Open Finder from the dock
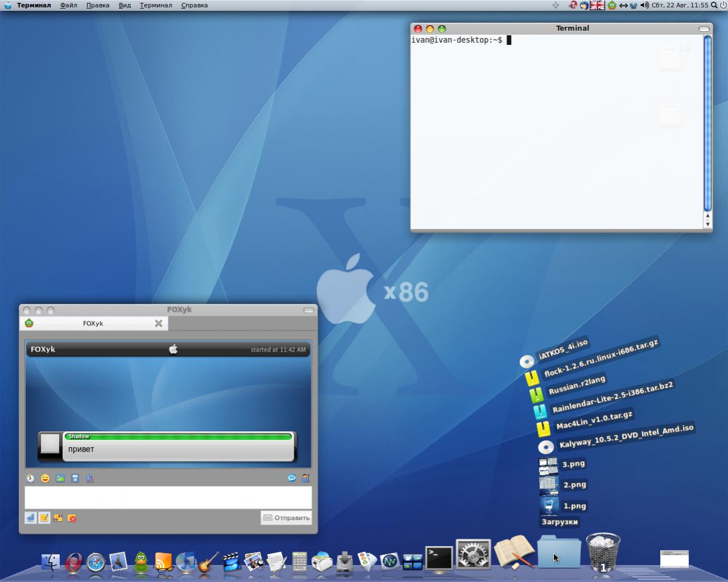 coord(51,562)
